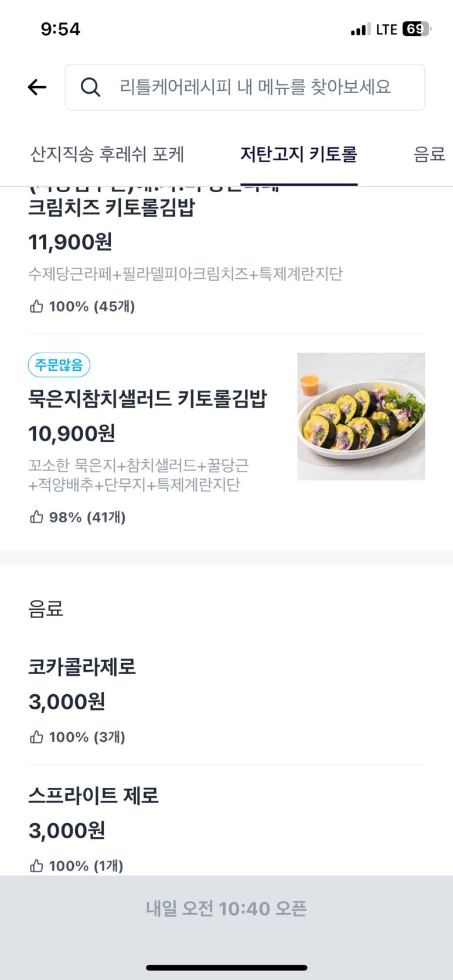Tap thumbs-up icon under 코카콜라제로

[x=36, y=737]
